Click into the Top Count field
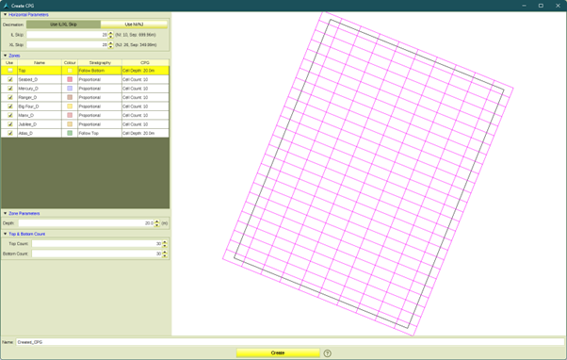 click(x=97, y=244)
